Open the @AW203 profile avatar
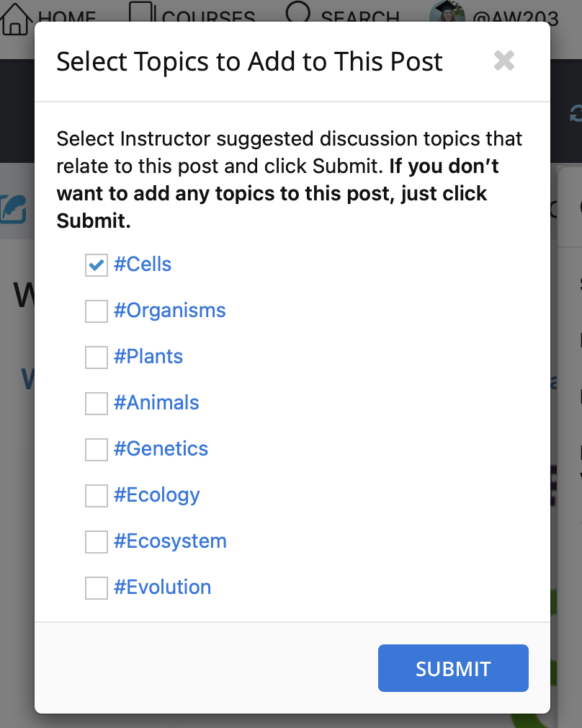582x728 pixels. pos(447,12)
